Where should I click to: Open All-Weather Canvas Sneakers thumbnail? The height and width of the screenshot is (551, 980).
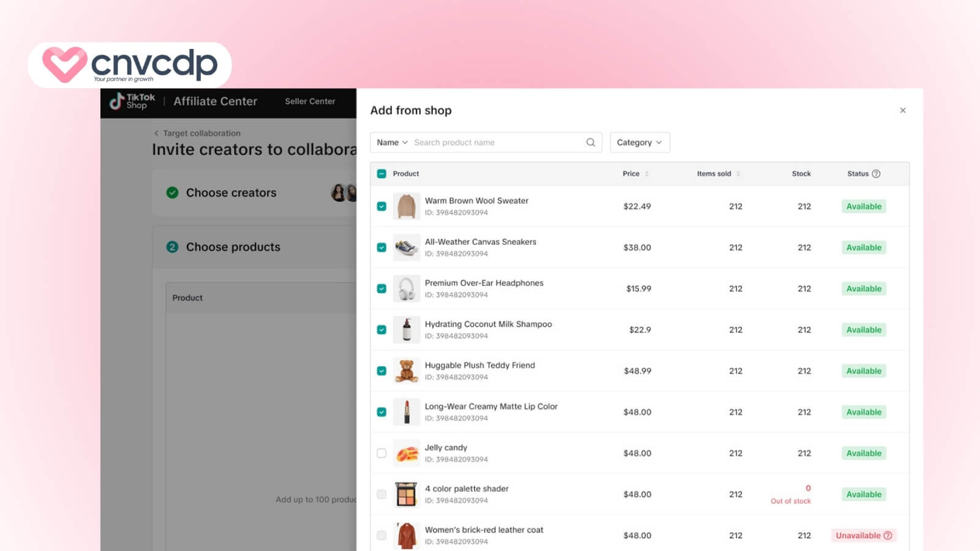(x=406, y=247)
